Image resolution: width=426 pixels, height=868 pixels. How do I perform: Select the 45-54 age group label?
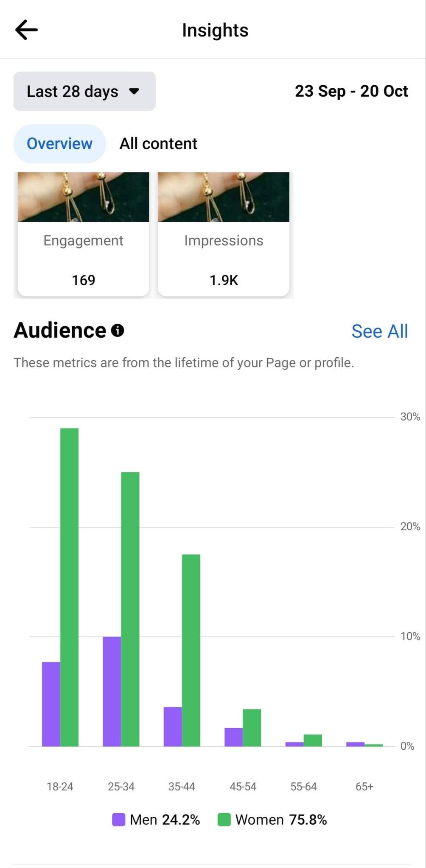point(243,787)
